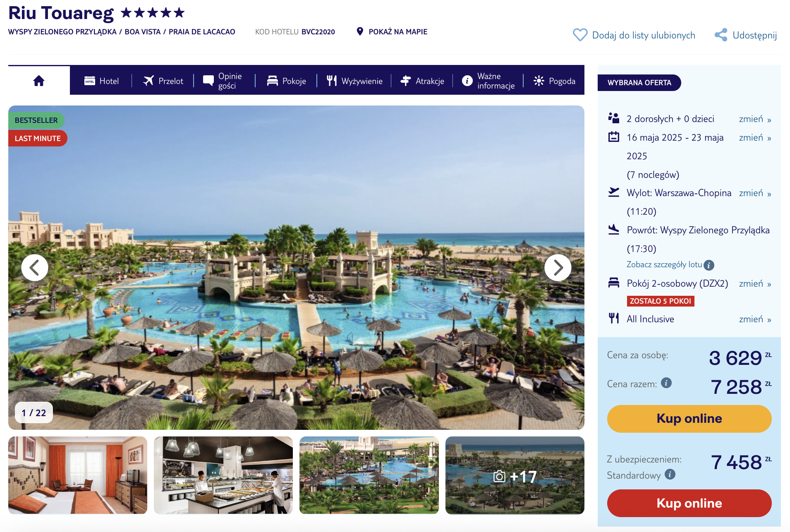Screen dimensions: 790x532
Task: Click the map pin icon Pokaż na mapie
Action: [360, 31]
